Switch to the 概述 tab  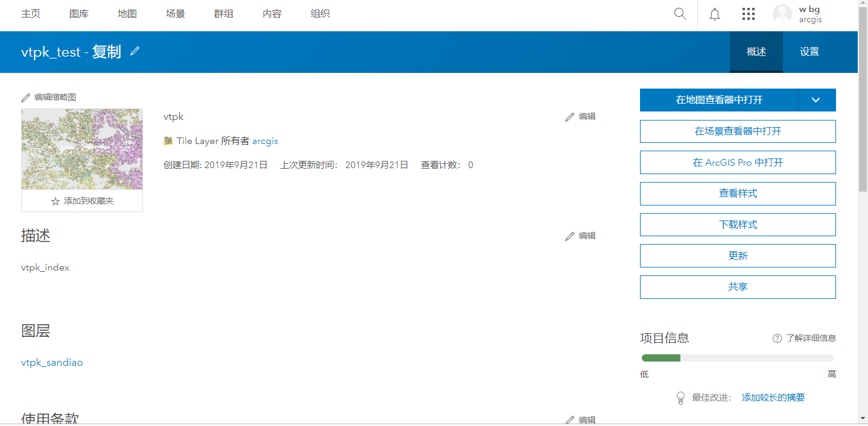[756, 52]
